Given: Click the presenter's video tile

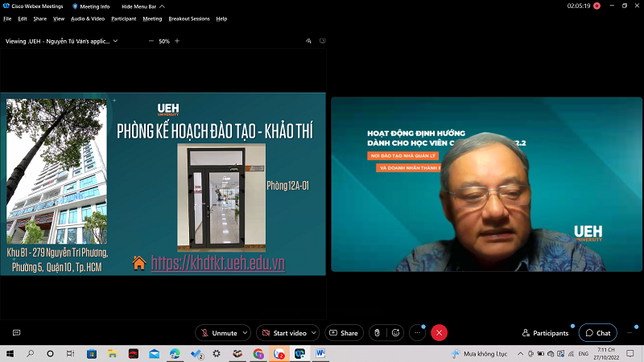Looking at the screenshot, I should (x=486, y=184).
